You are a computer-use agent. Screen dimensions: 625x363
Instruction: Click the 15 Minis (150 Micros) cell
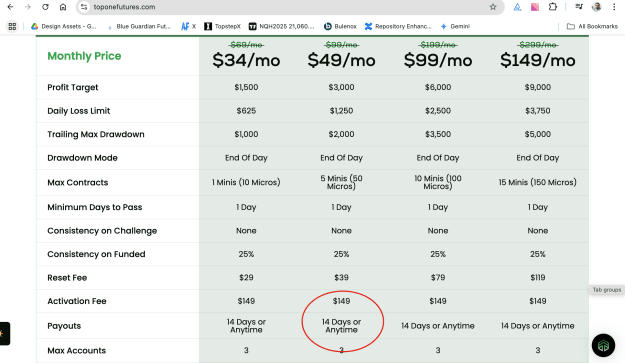tap(538, 182)
